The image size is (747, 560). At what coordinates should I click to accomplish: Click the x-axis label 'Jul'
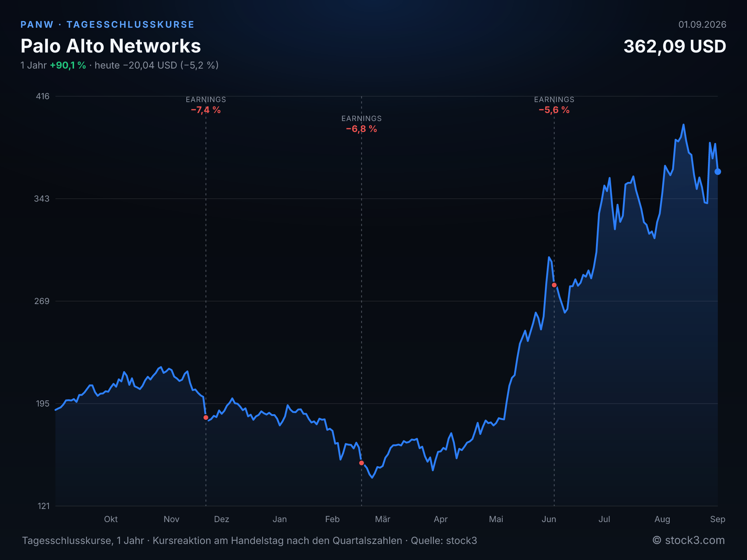[604, 519]
